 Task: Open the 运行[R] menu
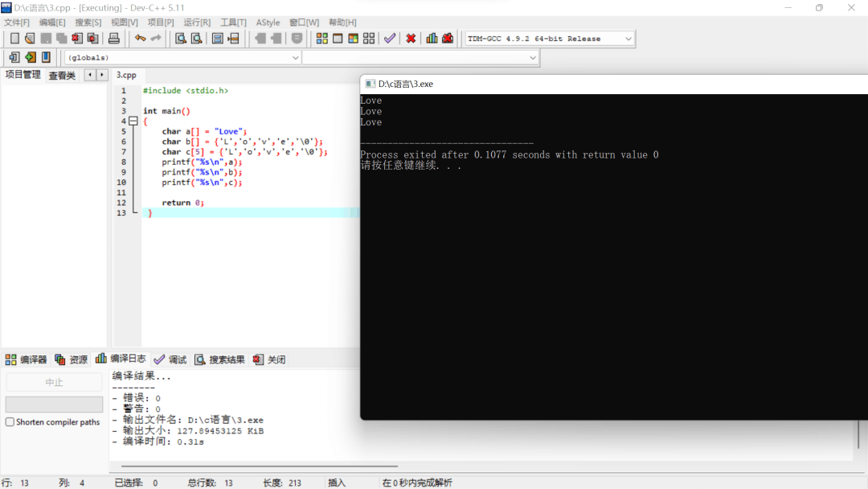197,23
